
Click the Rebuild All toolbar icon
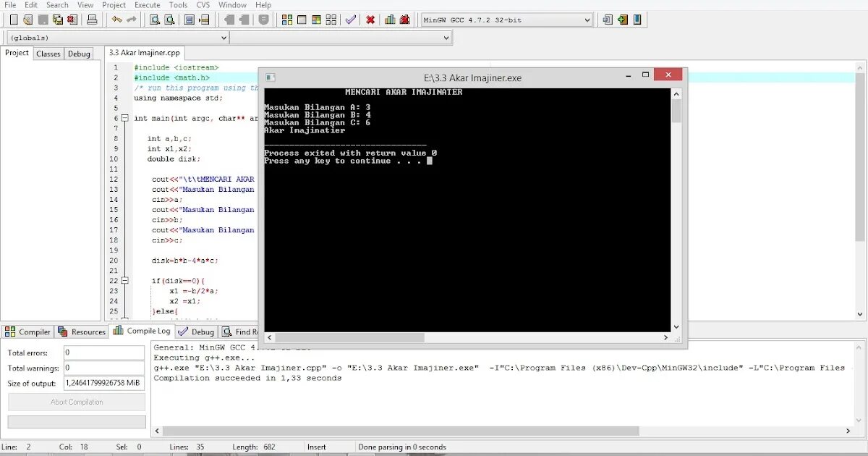click(332, 20)
